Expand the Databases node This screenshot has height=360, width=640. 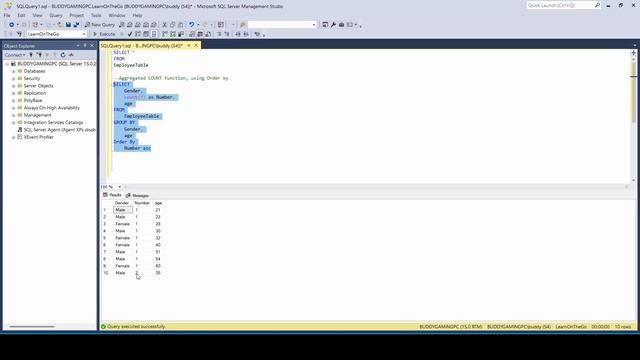(13, 71)
